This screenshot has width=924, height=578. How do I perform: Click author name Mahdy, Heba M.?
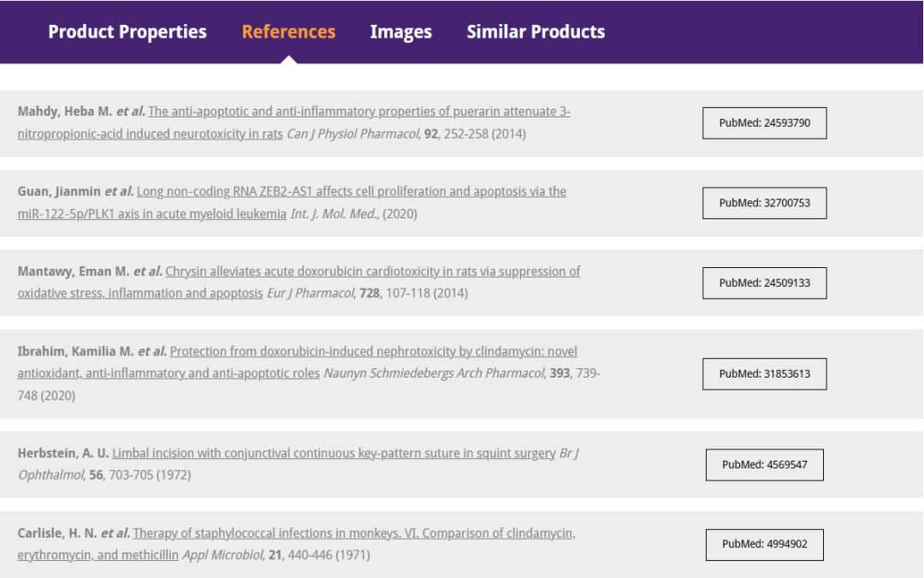pos(65,112)
